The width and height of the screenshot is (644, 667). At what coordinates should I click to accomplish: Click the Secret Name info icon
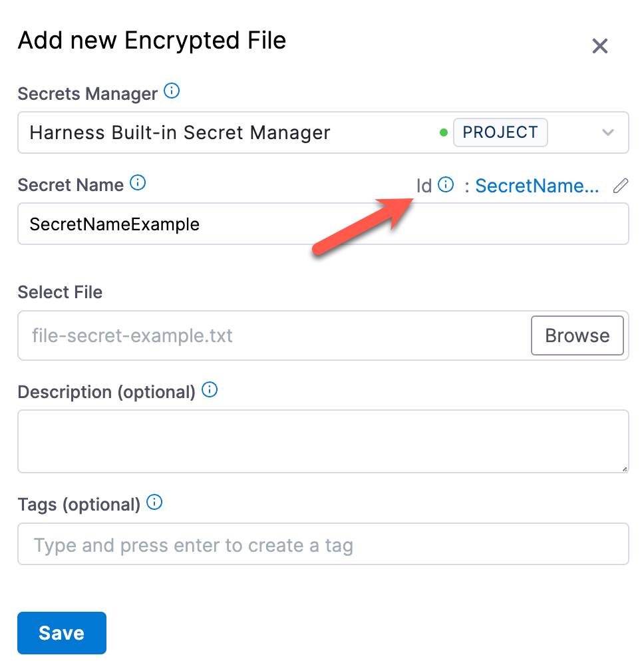point(138,182)
